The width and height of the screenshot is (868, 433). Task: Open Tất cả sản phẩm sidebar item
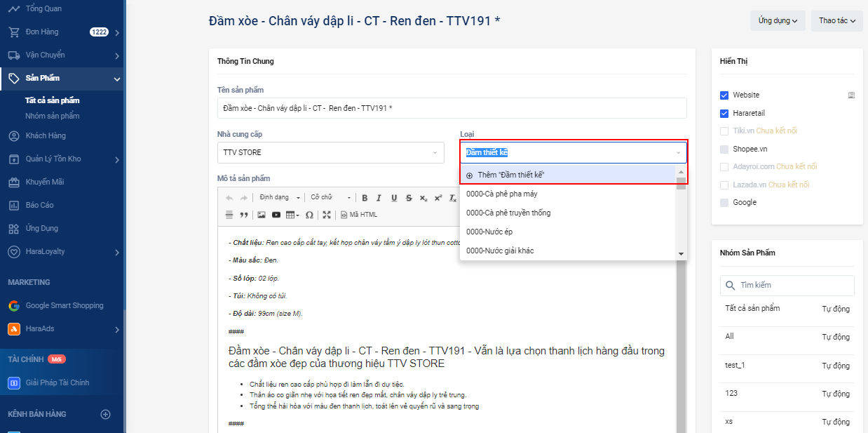pos(53,100)
